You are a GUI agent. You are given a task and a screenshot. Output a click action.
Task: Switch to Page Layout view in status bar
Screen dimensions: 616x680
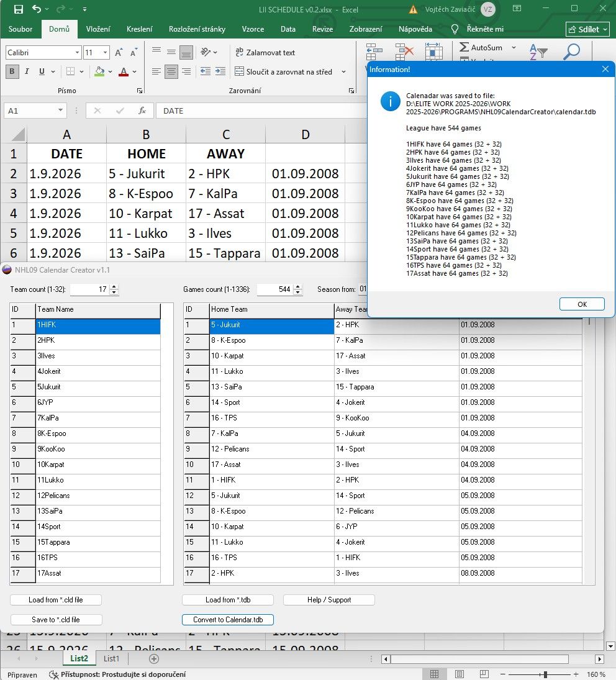[x=460, y=674]
